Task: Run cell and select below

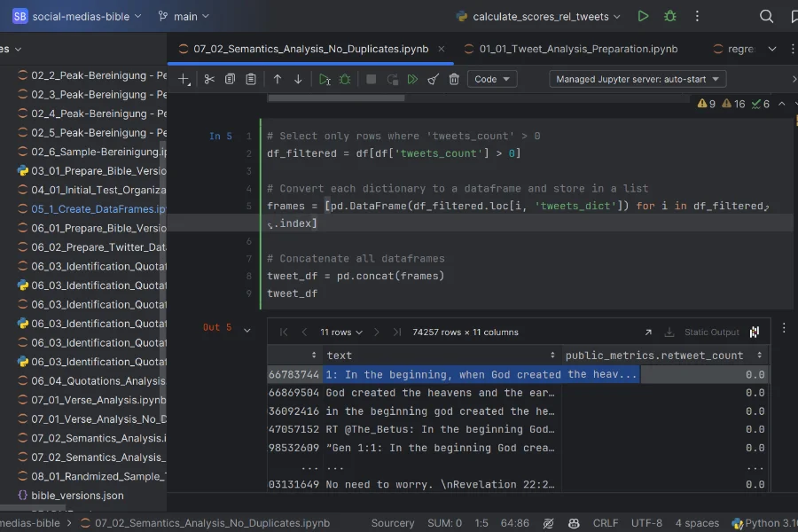Action: 325,79
